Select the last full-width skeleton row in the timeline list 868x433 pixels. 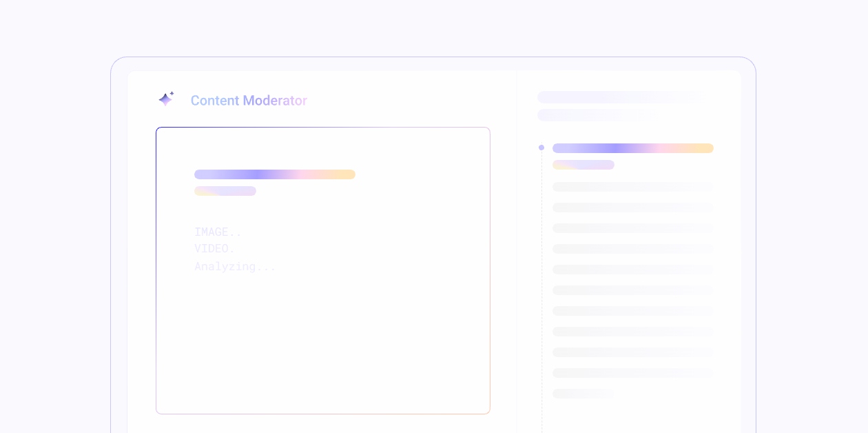(x=632, y=373)
